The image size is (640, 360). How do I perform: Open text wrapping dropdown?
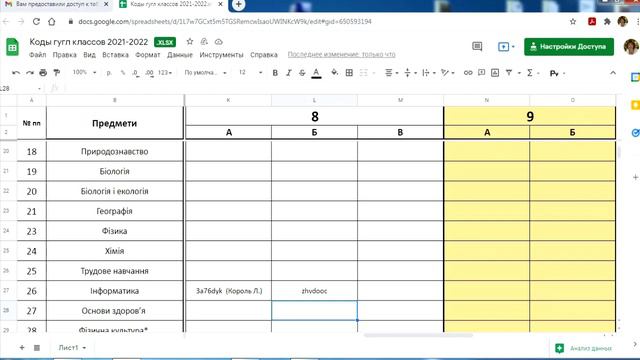pyautogui.click(x=428, y=73)
